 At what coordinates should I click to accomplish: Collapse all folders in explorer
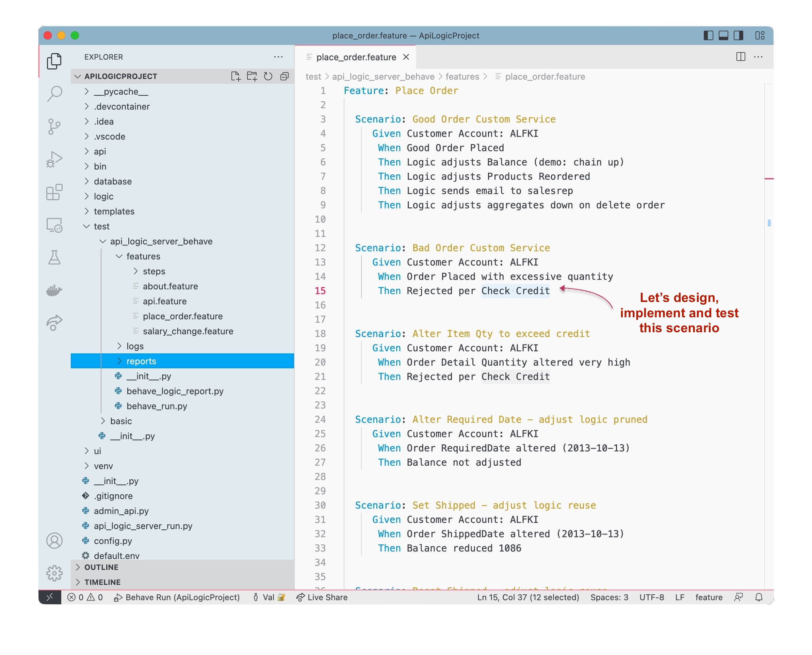285,76
